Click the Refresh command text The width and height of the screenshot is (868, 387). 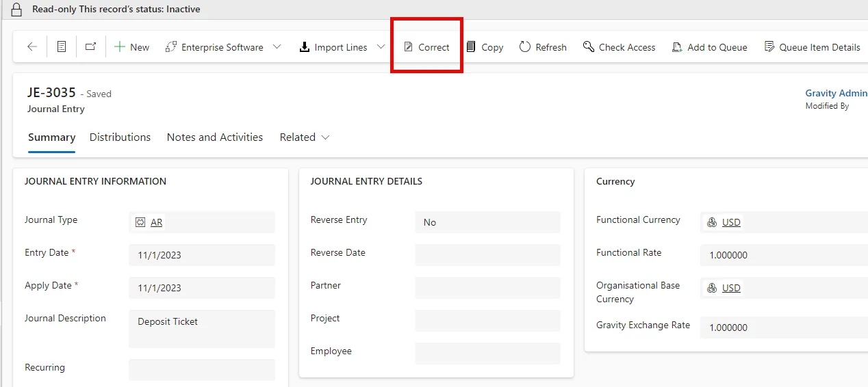[x=551, y=47]
